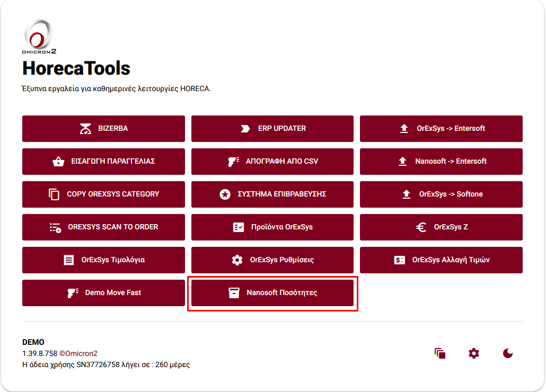Click the copy windows icon in footer
Screen dimensions: 546x392
[439, 353]
